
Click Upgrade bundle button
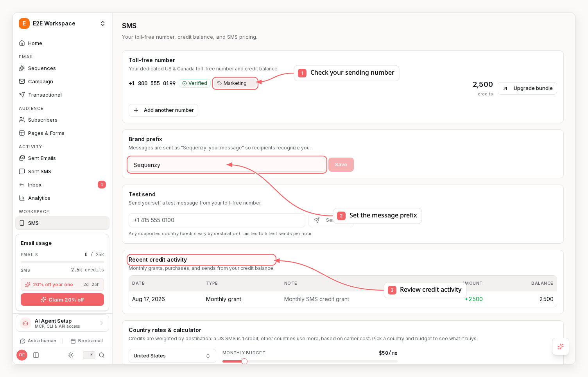pyautogui.click(x=527, y=88)
